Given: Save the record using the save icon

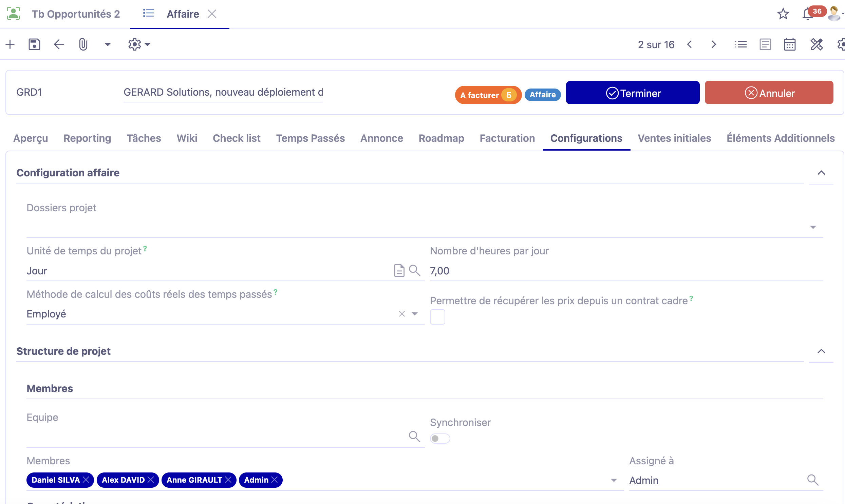Looking at the screenshot, I should pos(34,44).
